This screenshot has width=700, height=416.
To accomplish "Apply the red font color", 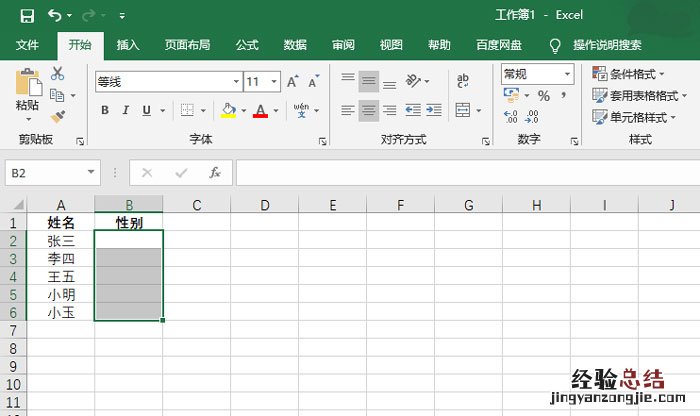I will click(260, 110).
